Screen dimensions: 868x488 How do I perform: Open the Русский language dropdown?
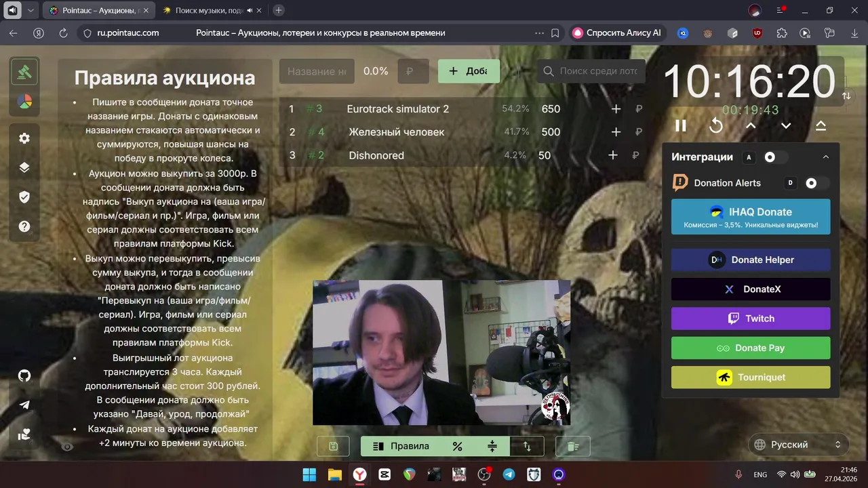(x=799, y=445)
